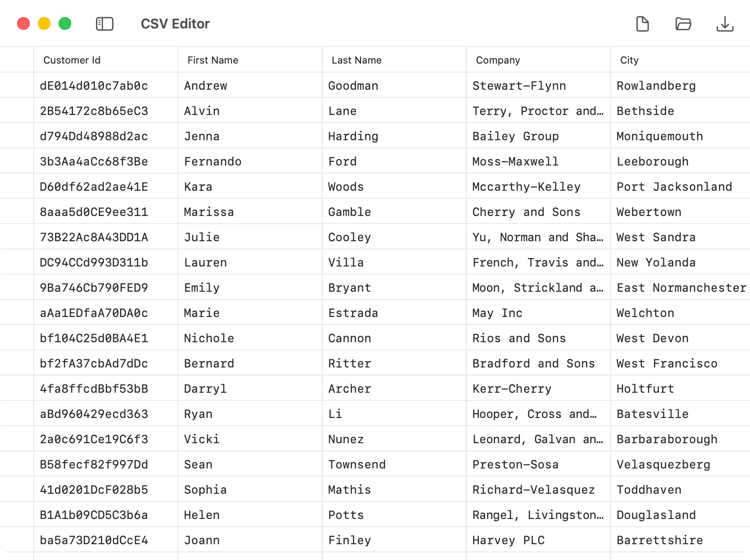Sort by the Last Name column header
The width and height of the screenshot is (750, 560).
point(356,60)
